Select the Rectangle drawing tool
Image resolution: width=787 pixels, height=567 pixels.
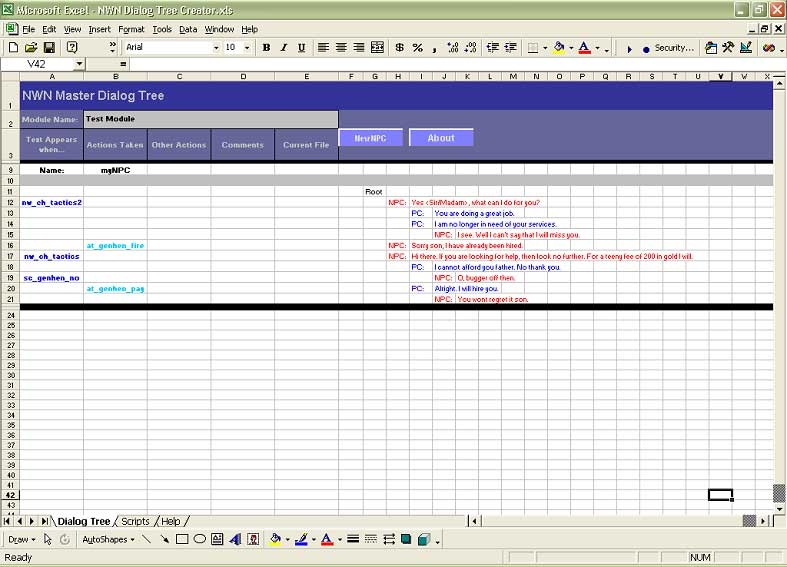click(182, 539)
